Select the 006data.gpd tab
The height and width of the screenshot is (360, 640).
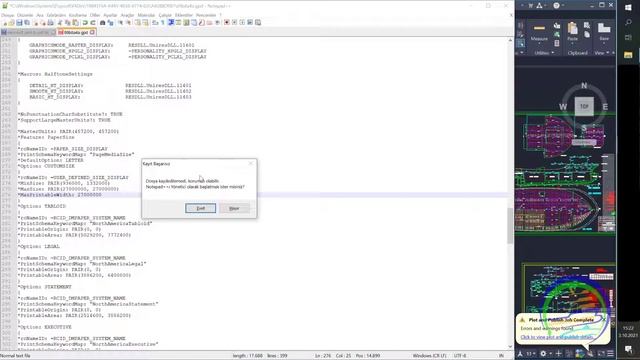(76, 32)
